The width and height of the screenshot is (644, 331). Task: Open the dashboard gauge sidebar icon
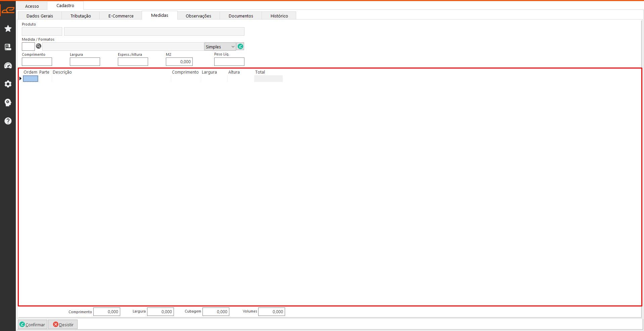coord(8,66)
